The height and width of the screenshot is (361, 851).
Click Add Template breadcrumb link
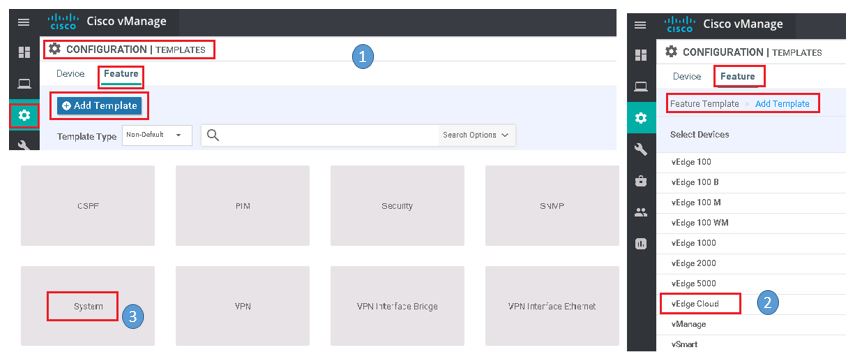pyautogui.click(x=782, y=104)
